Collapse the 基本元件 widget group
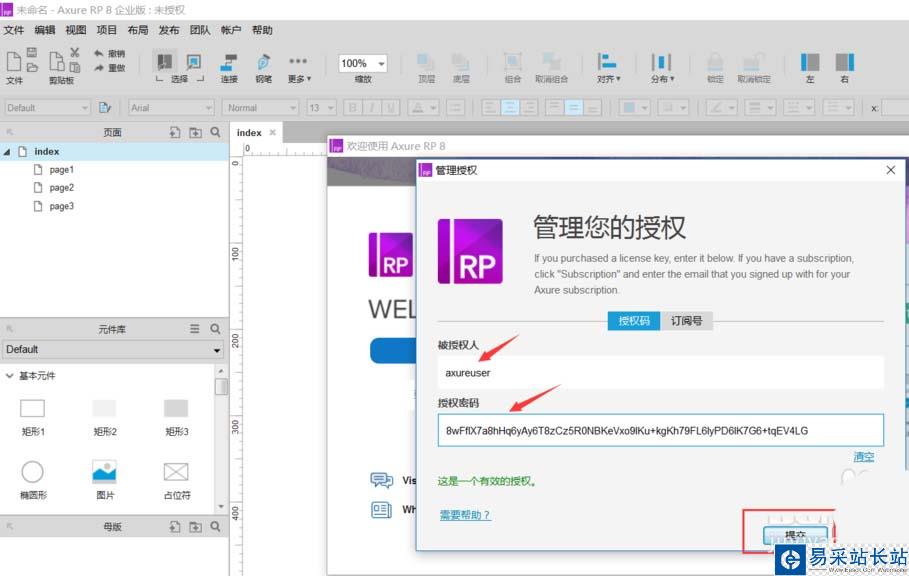Viewport: 909px width, 576px height. [9, 376]
